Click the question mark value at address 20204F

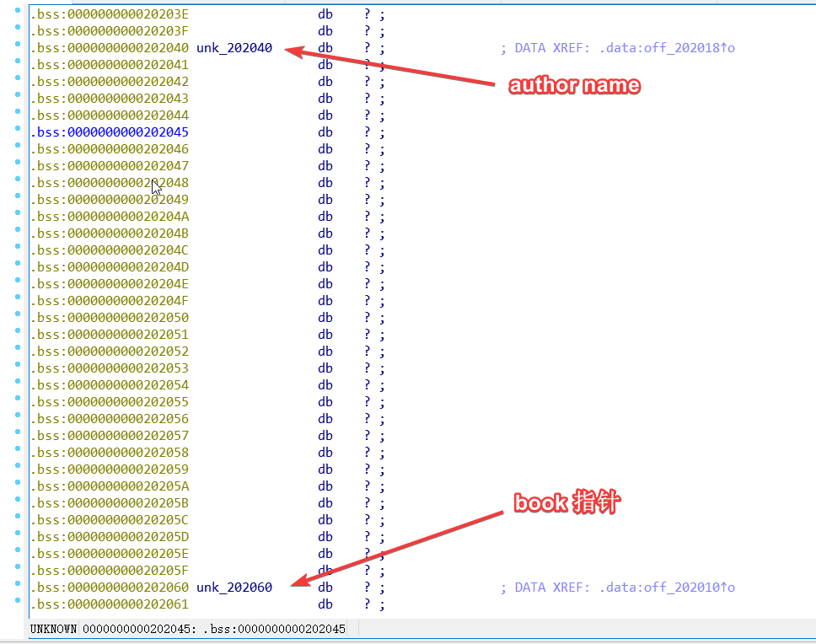(x=368, y=301)
